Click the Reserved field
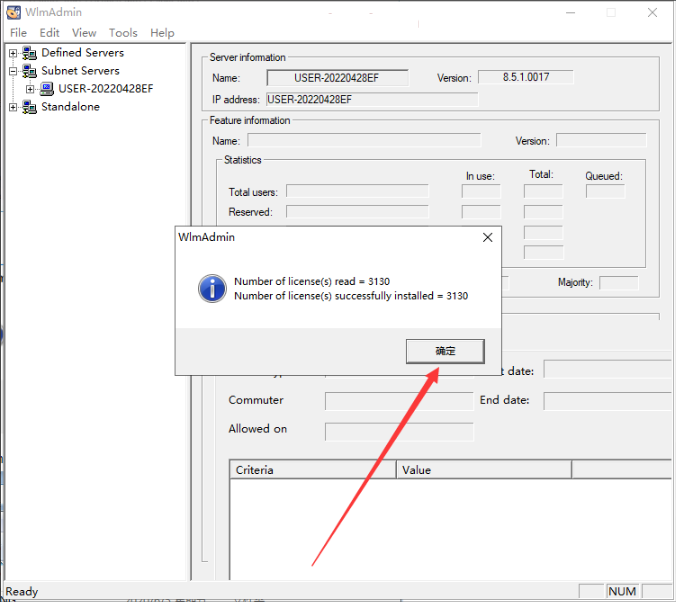Viewport: 676px width, 602px height. click(357, 212)
